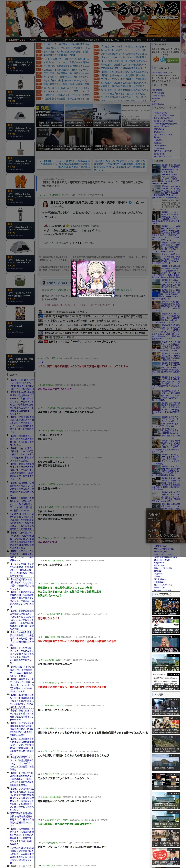The image size is (186, 868).
Task: Open the まとめサイト速報+ nav tab
Action: (133, 40)
